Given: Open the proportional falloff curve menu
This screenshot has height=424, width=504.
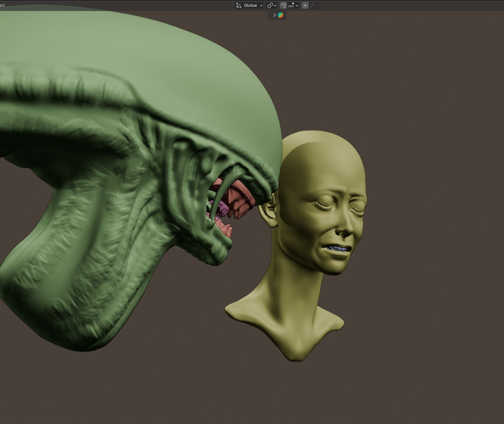Looking at the screenshot, I should tap(315, 5).
